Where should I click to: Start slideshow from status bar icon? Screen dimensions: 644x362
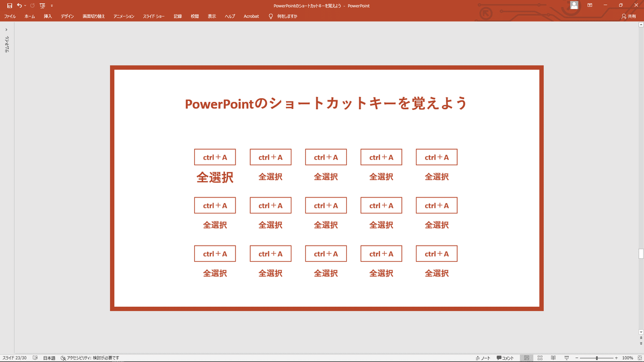coord(567,358)
